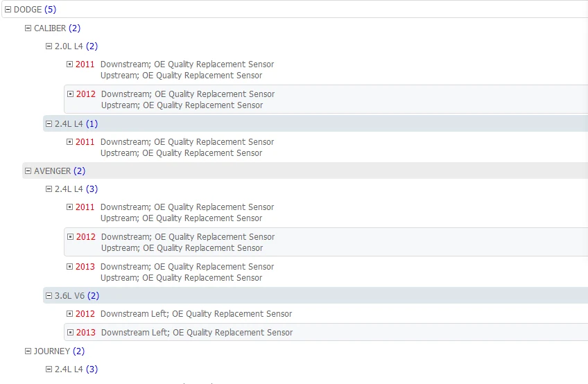Image resolution: width=588 pixels, height=384 pixels.
Task: Select 2012 Avenger 2.4L Downstream sensor text
Action: [x=188, y=237]
